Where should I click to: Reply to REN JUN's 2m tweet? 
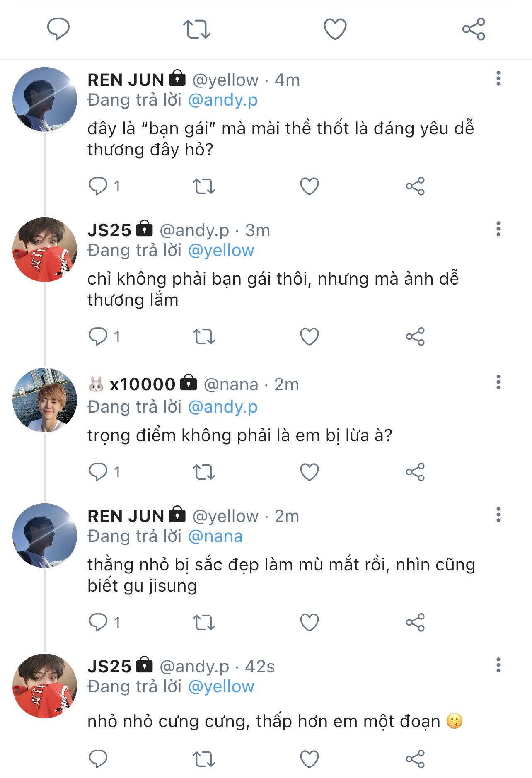coord(98,622)
